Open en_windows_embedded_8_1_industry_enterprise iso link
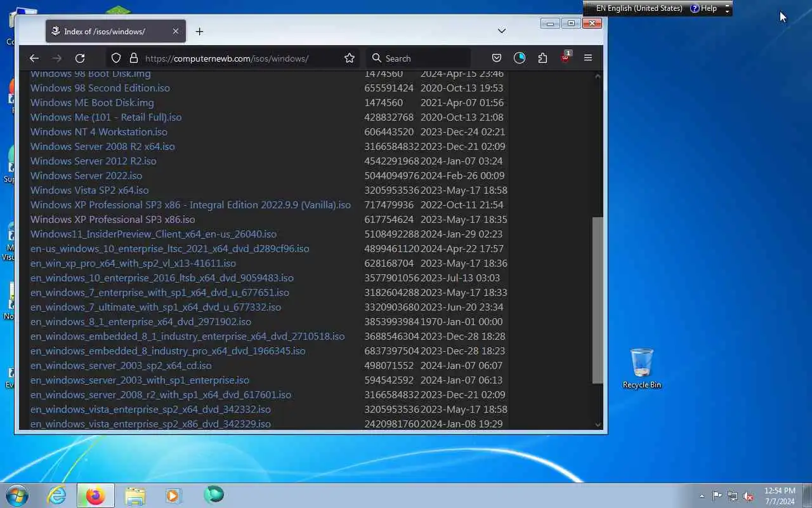This screenshot has width=812, height=508. click(188, 337)
